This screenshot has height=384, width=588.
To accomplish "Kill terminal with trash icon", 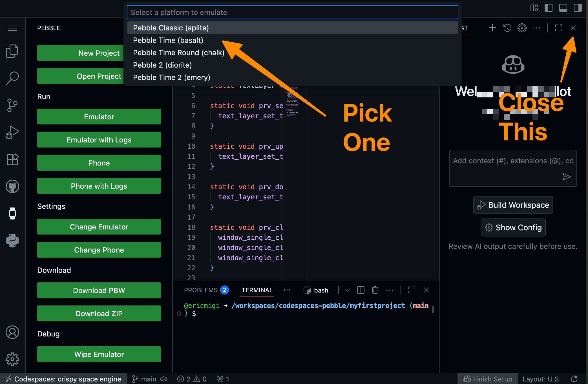I will (375, 290).
